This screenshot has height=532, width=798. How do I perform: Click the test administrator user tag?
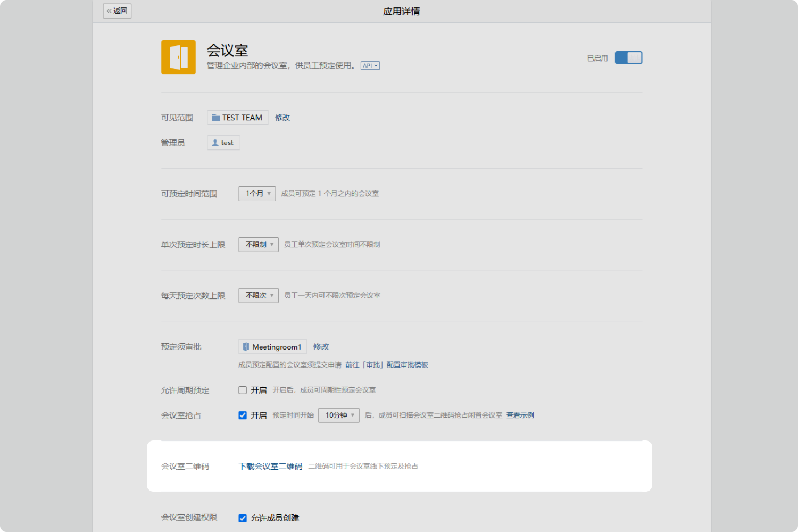pyautogui.click(x=223, y=143)
